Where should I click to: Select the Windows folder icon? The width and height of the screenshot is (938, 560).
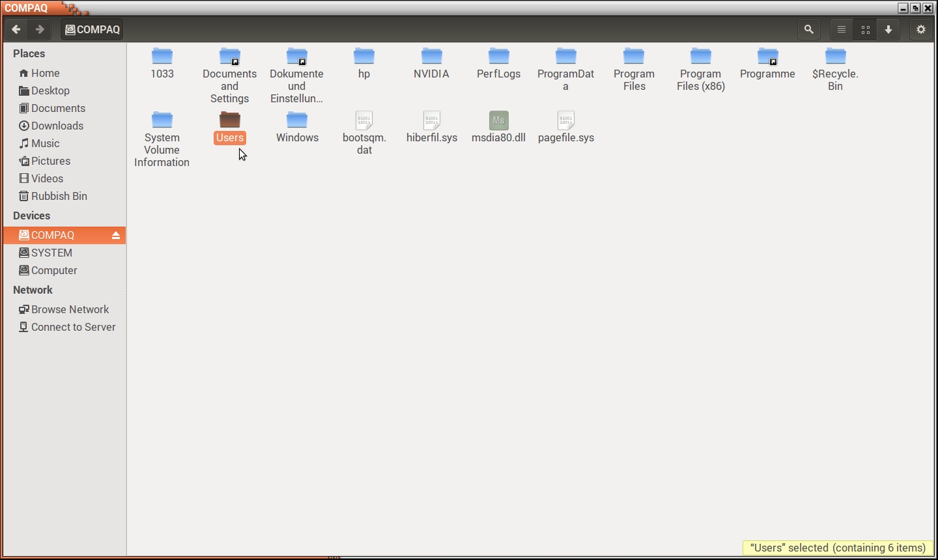(297, 120)
